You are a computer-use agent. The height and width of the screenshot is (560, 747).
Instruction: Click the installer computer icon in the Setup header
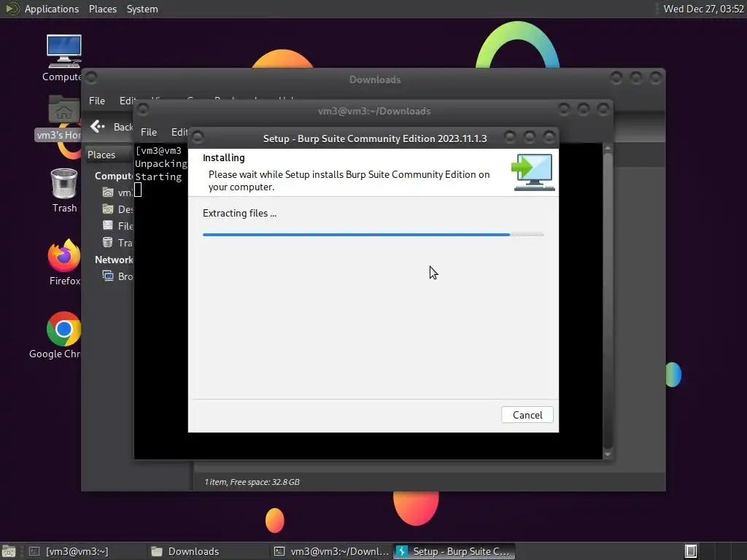(x=533, y=172)
